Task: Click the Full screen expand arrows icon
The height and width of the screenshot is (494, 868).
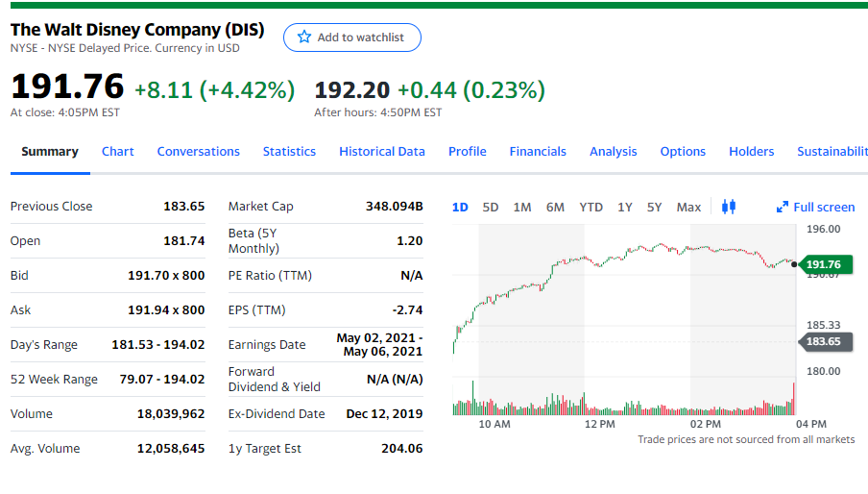Action: (782, 207)
